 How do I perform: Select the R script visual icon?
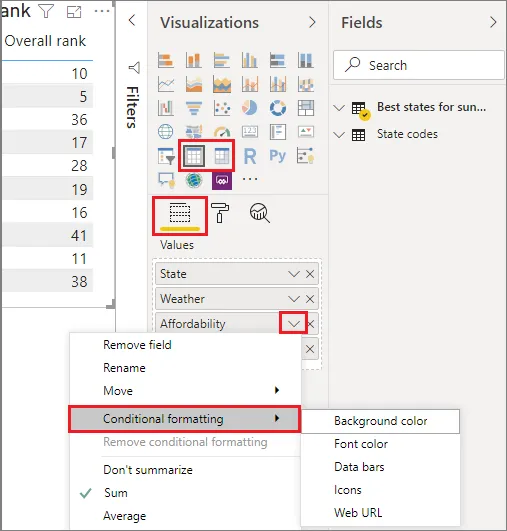pyautogui.click(x=250, y=156)
